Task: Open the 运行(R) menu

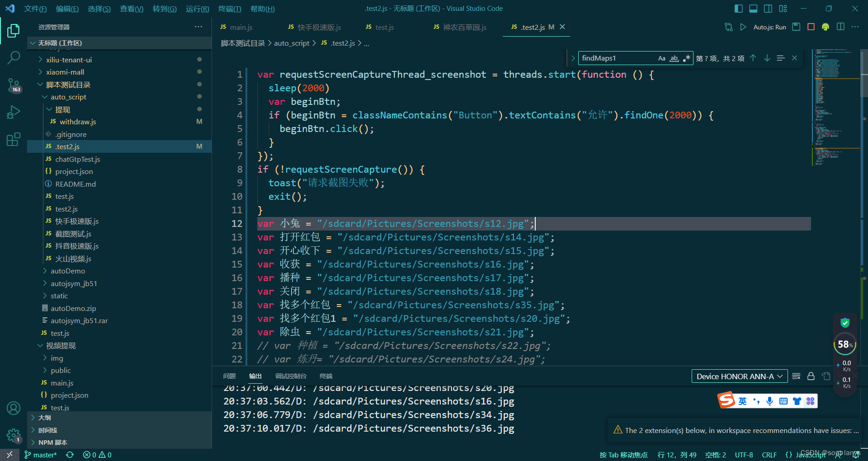Action: coord(197,9)
